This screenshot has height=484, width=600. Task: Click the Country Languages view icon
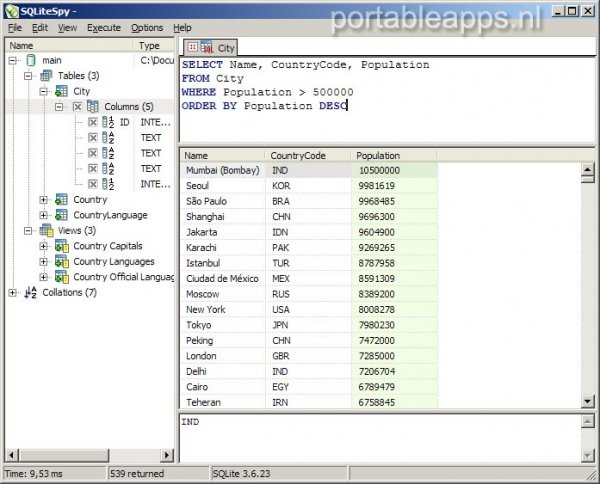[x=62, y=261]
